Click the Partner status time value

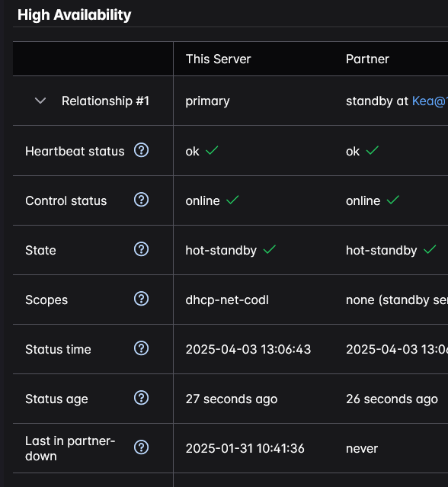coord(397,349)
